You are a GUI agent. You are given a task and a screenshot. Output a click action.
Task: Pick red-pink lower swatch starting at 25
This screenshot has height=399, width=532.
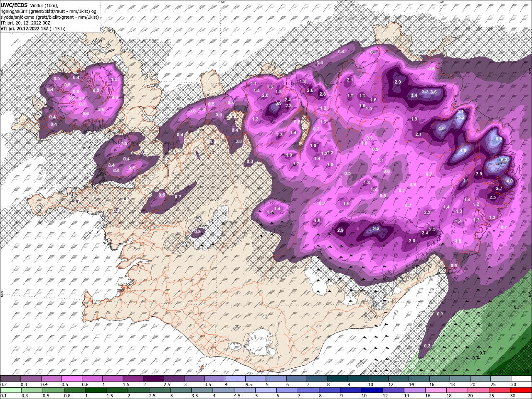tap(500, 390)
